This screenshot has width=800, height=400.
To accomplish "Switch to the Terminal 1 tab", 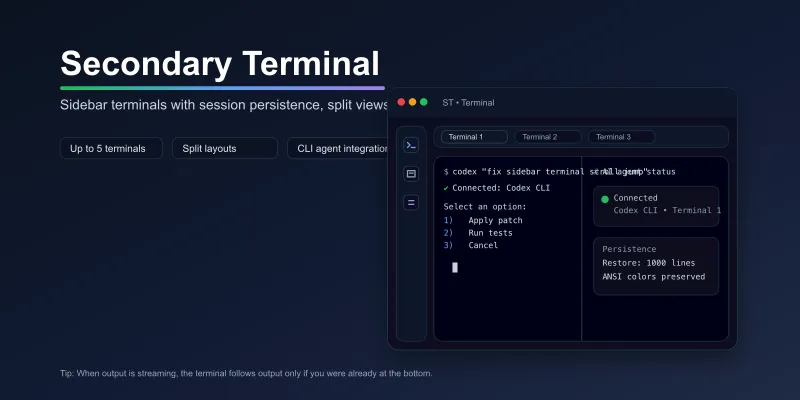I will click(x=474, y=137).
